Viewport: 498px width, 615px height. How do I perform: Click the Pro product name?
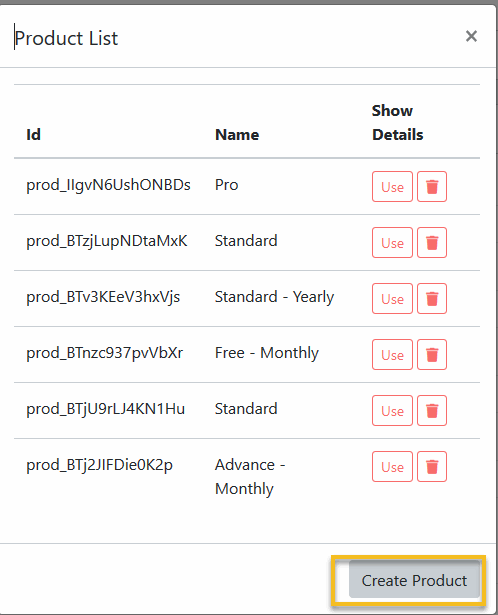[x=227, y=185]
